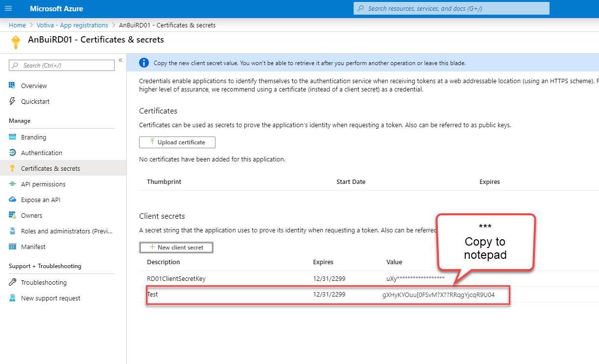This screenshot has height=364, width=599.
Task: Click the Certificates & secrets key icon
Action: (12, 168)
